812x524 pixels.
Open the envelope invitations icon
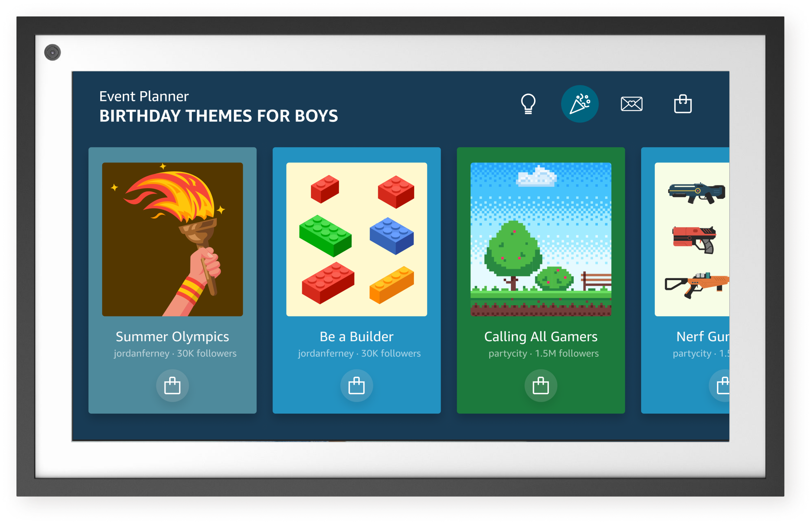[x=631, y=104]
